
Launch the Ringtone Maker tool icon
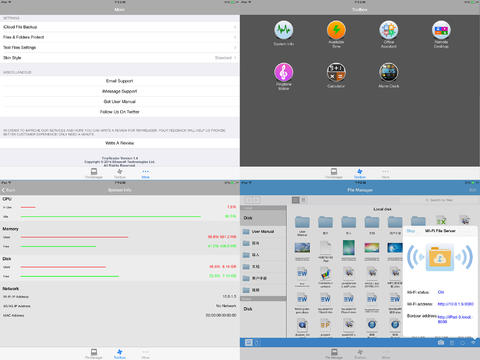pyautogui.click(x=284, y=72)
